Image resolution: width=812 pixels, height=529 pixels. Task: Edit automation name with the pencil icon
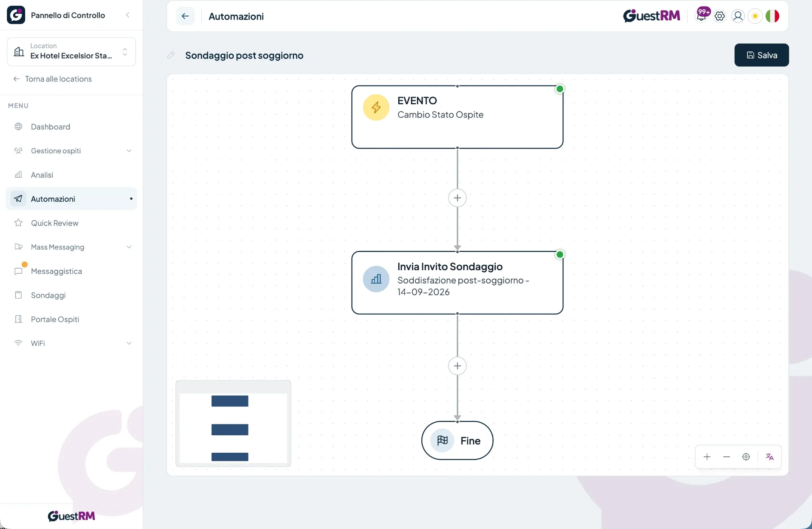point(171,55)
